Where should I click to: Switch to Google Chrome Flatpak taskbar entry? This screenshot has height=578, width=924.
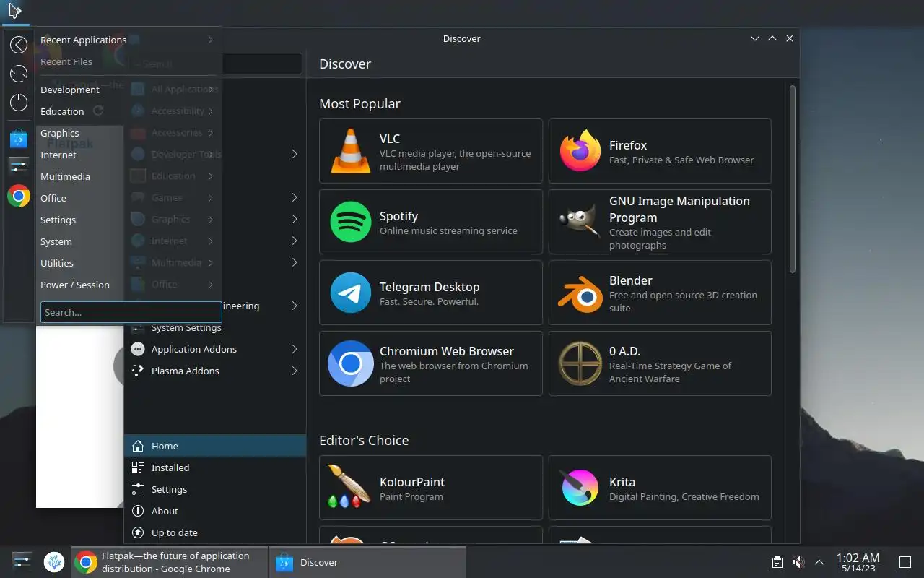coord(170,562)
